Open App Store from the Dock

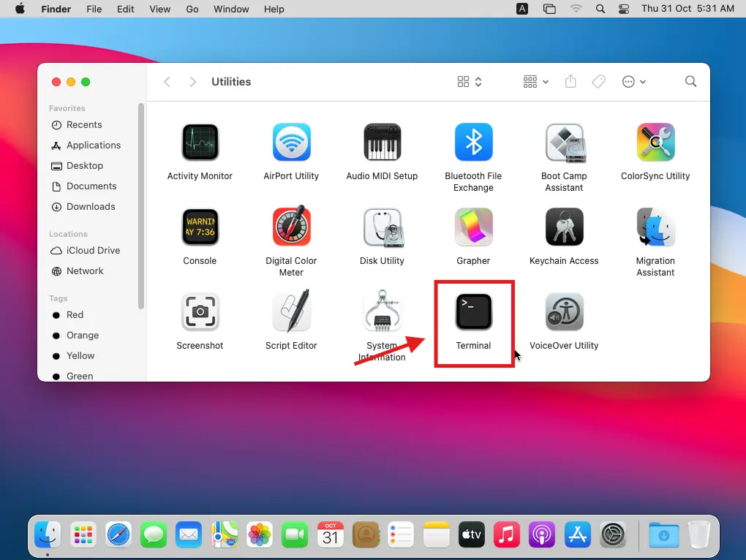tap(577, 535)
